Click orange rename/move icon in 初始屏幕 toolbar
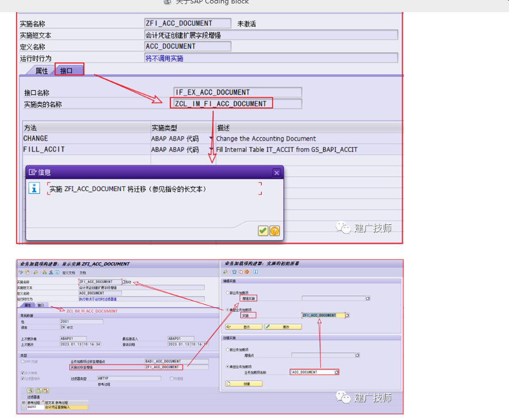The height and width of the screenshot is (420, 509). [247, 271]
